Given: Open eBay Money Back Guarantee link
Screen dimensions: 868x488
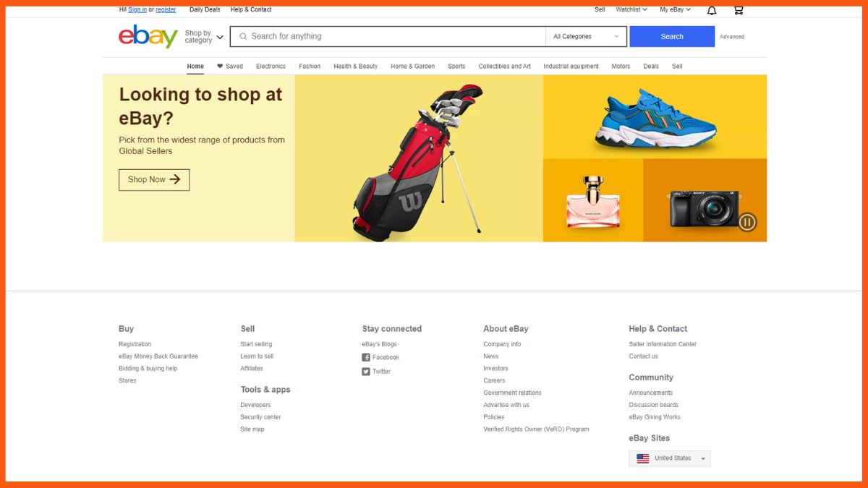Looking at the screenshot, I should [158, 356].
